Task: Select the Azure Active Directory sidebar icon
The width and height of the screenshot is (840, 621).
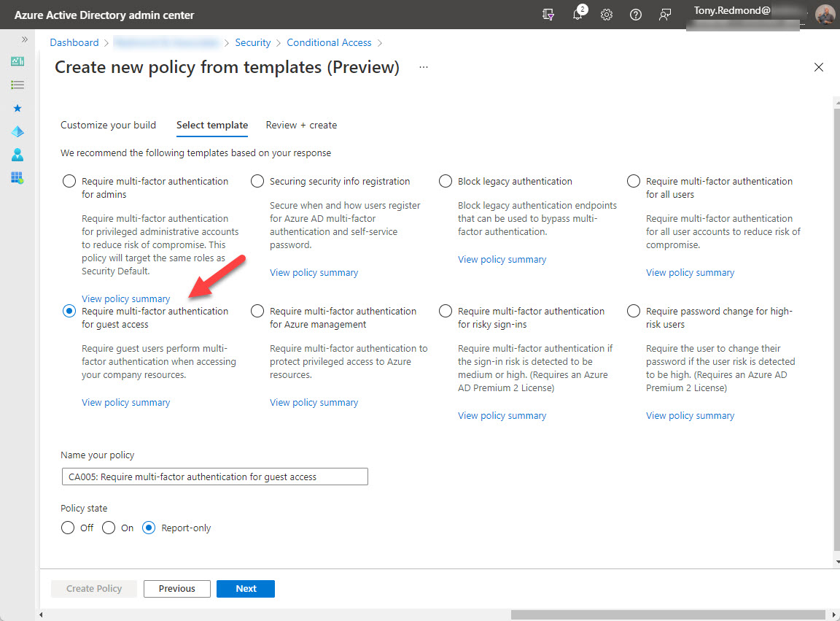Action: coord(17,131)
